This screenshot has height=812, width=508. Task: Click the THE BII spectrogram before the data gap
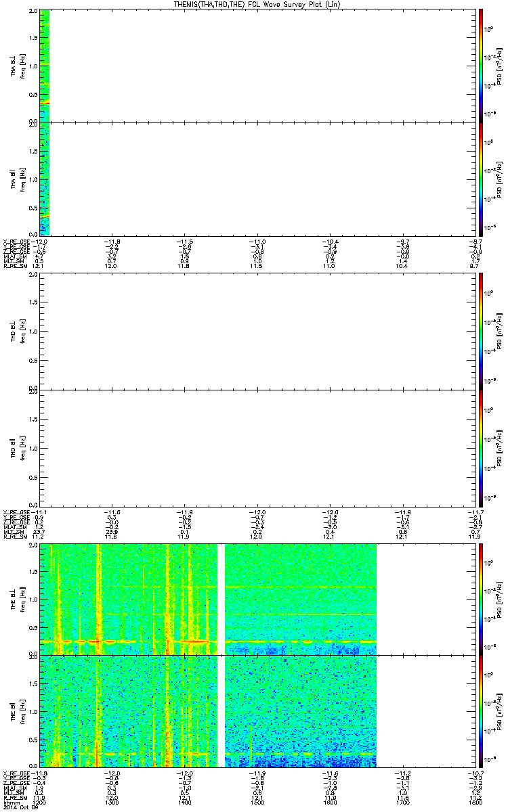[129, 710]
